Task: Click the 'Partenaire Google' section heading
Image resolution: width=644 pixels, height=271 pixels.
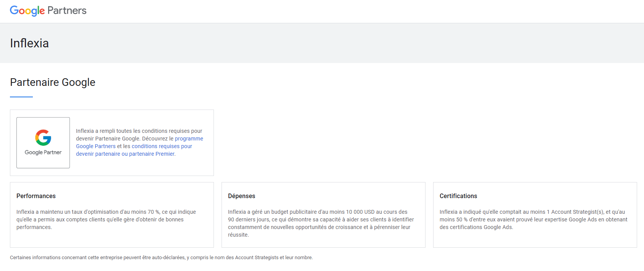Action: pos(53,82)
